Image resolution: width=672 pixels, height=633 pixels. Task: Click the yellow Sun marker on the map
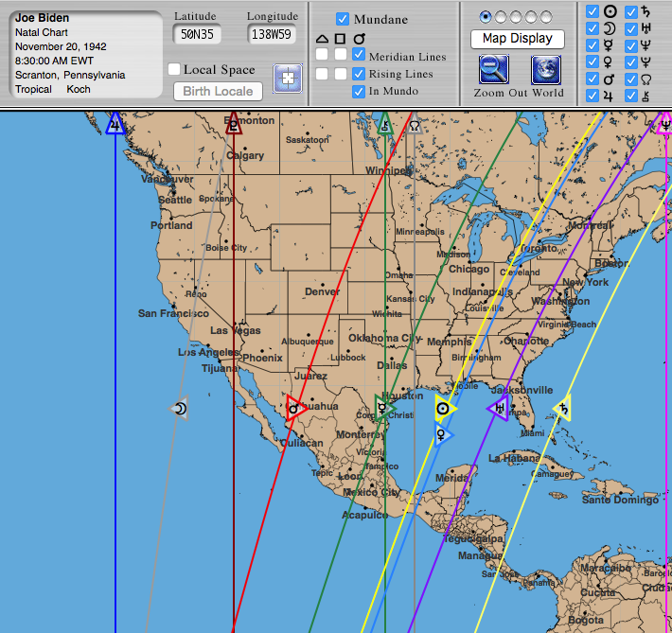click(x=443, y=409)
